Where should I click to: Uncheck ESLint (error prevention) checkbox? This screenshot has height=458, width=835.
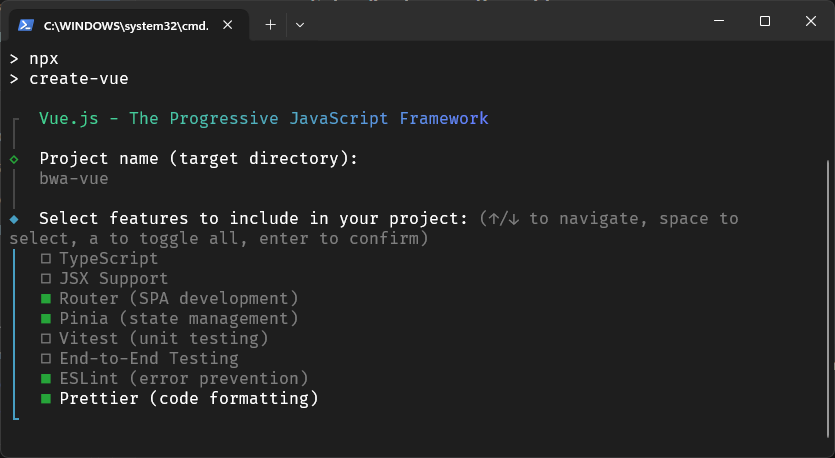coord(46,379)
